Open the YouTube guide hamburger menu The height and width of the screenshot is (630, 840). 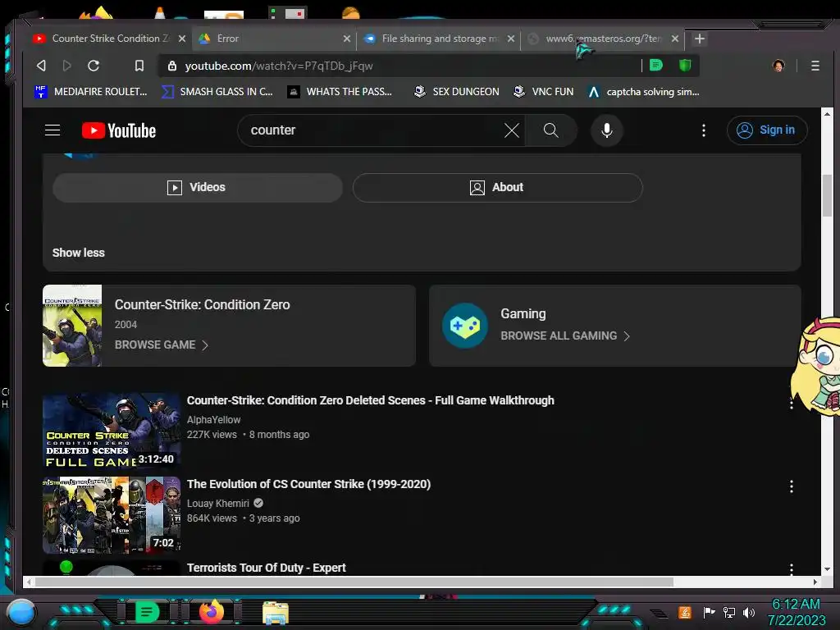(52, 130)
